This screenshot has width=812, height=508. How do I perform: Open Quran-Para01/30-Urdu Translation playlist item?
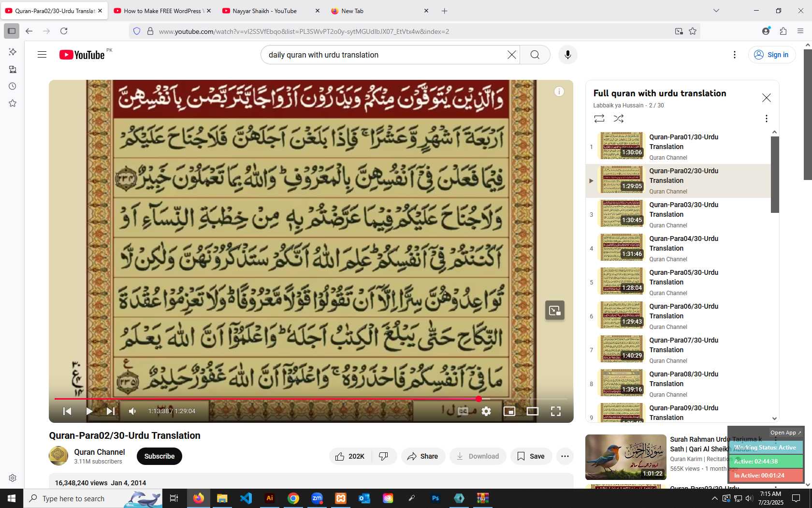click(x=678, y=147)
